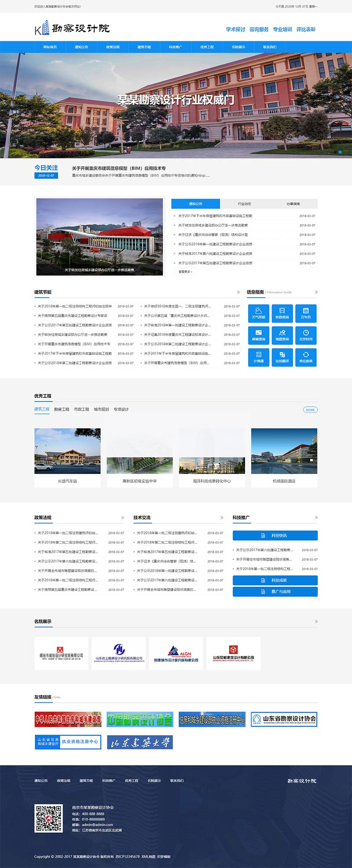
Task: Expand 技术交流 section with double-arrow
Action: pos(222,518)
